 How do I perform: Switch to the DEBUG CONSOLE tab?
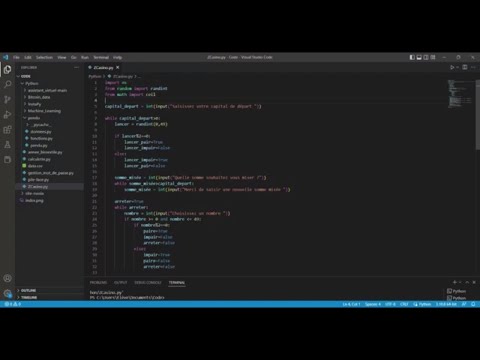pyautogui.click(x=148, y=283)
